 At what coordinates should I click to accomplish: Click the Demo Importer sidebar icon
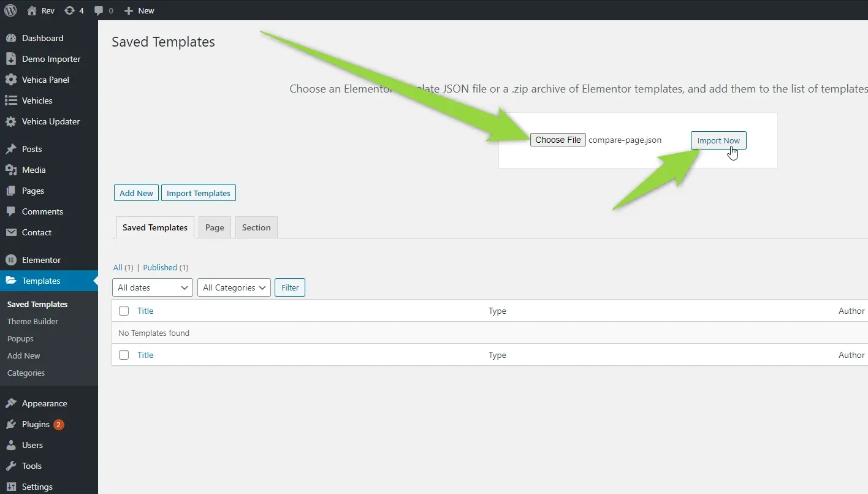[11, 59]
